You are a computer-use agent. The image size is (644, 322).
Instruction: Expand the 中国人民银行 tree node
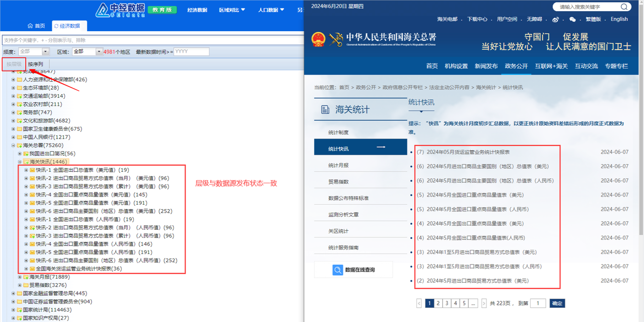(x=14, y=137)
